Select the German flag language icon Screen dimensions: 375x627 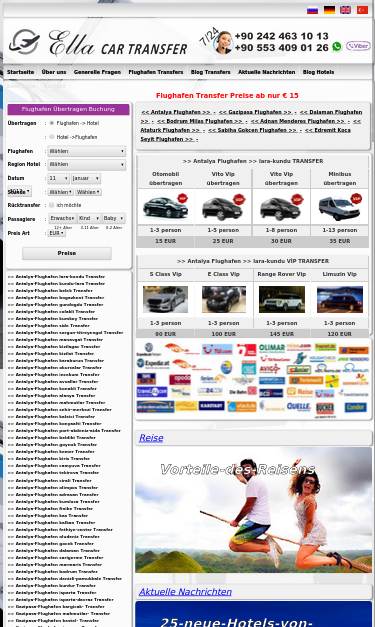pyautogui.click(x=329, y=10)
